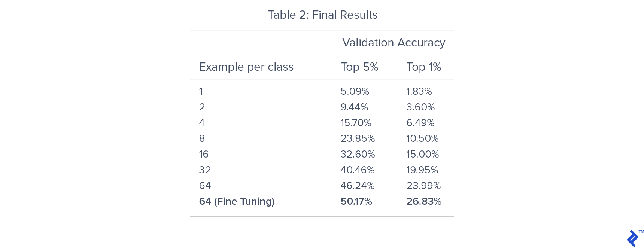The image size is (644, 247).
Task: Click the 15.70% table cell
Action: [x=356, y=123]
